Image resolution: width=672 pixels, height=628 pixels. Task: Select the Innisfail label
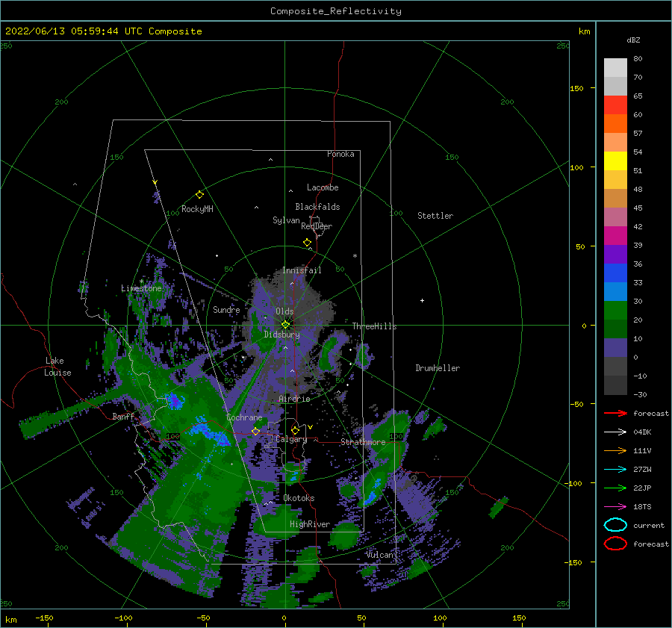click(x=302, y=270)
